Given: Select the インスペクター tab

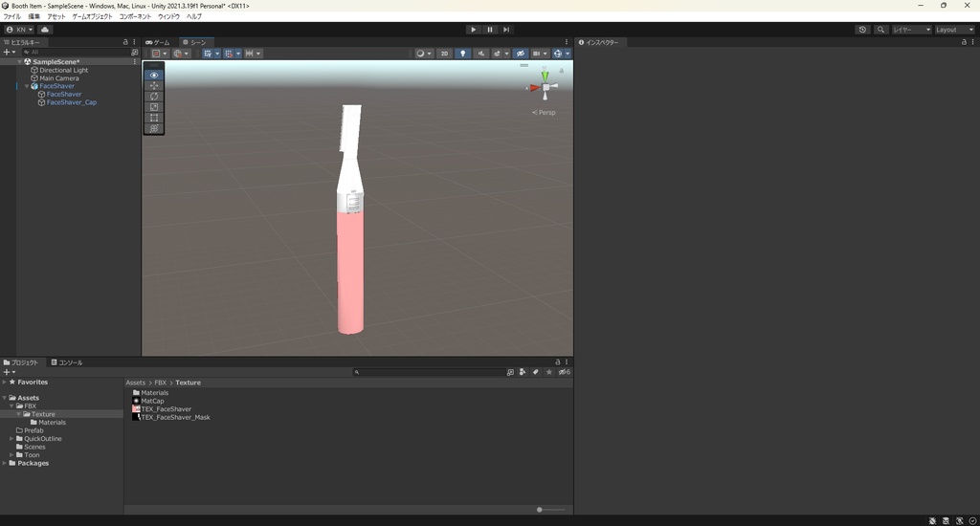Looking at the screenshot, I should pos(598,42).
